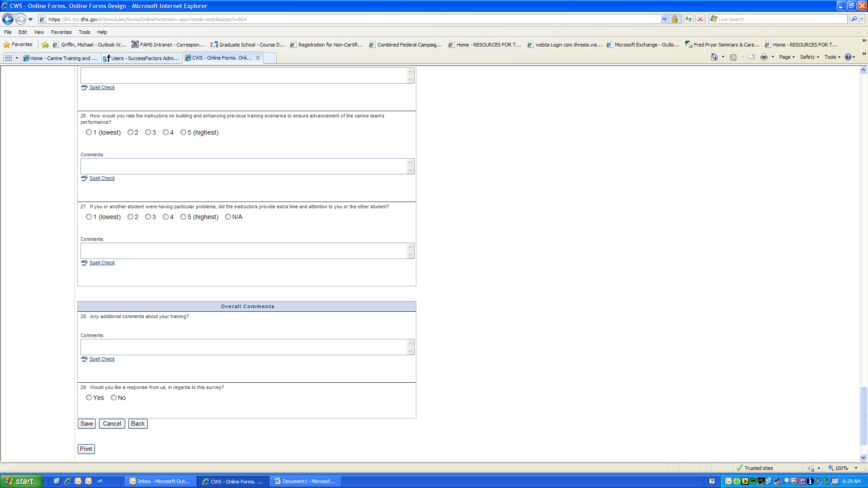Click the Add to Favorites star icon

pyautogui.click(x=45, y=45)
